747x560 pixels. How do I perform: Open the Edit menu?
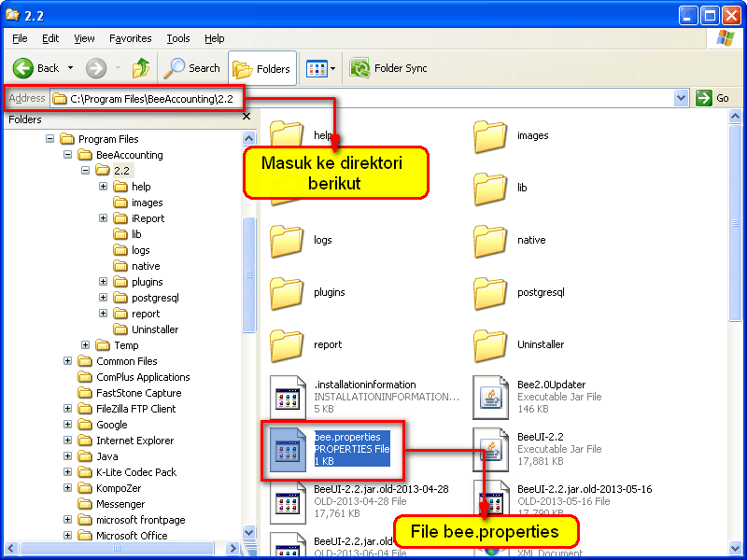[x=50, y=38]
